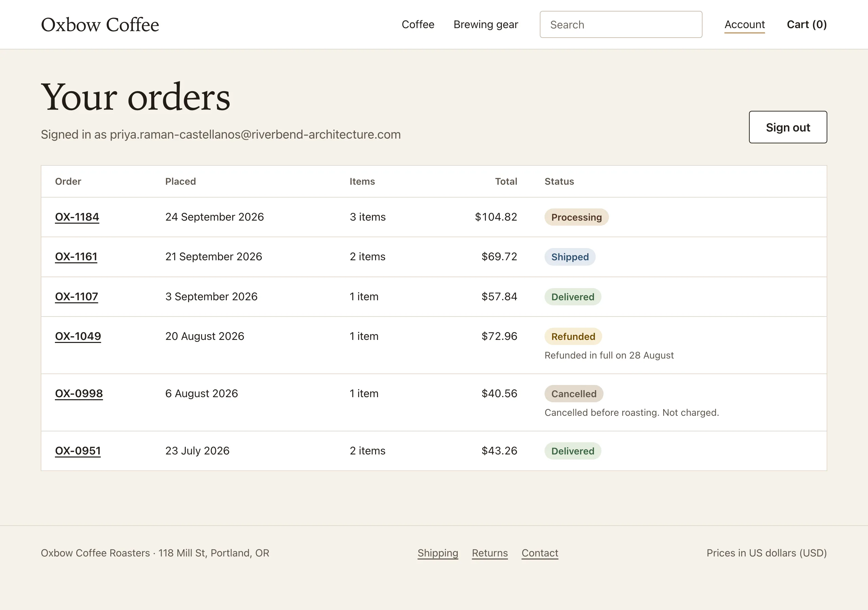Open order OX-1049
Image resolution: width=868 pixels, height=610 pixels.
click(x=78, y=337)
